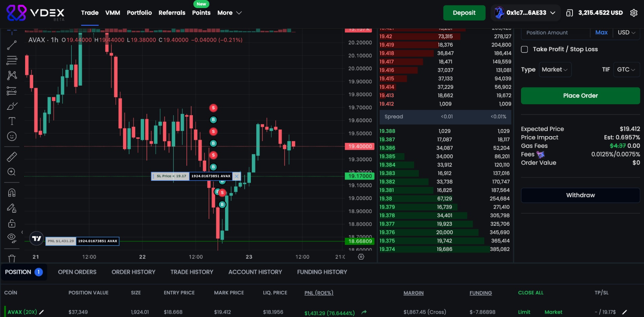Select the trend line drawing tool

pyautogui.click(x=12, y=45)
